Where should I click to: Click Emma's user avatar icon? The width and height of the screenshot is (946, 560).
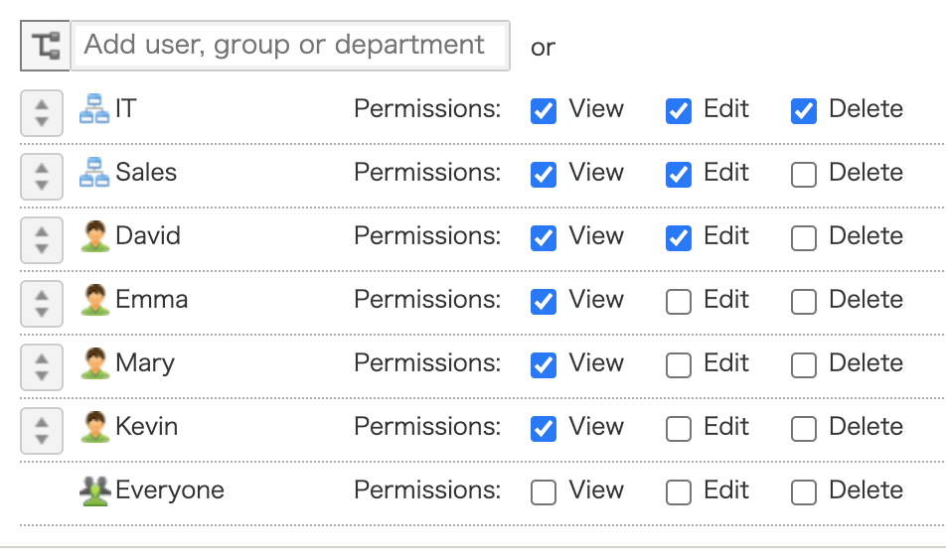(94, 300)
